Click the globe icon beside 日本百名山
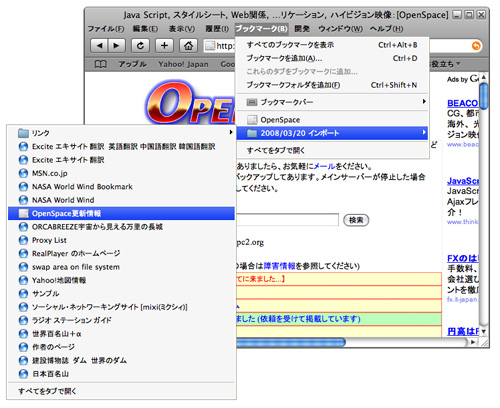 pos(23,374)
